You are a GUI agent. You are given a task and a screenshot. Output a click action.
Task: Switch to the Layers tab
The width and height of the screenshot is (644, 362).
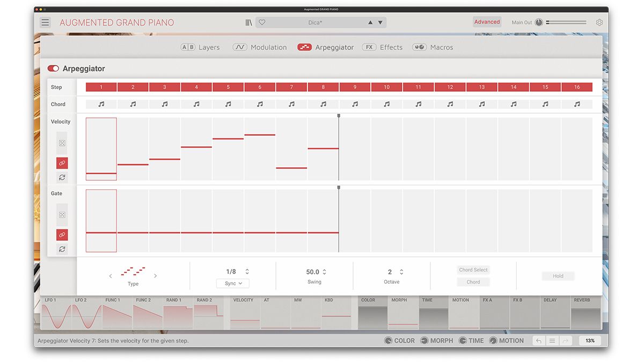point(200,47)
